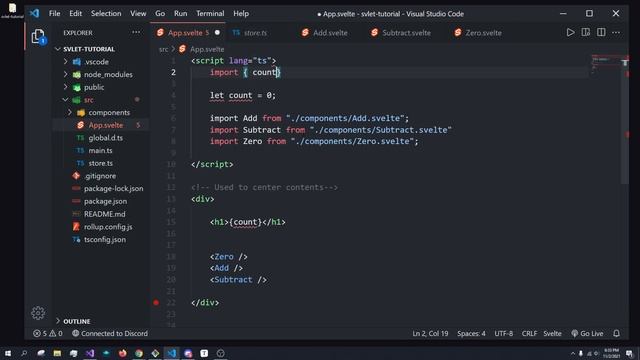The image size is (640, 360).
Task: Show hidden system tray icons
Action: [573, 353]
